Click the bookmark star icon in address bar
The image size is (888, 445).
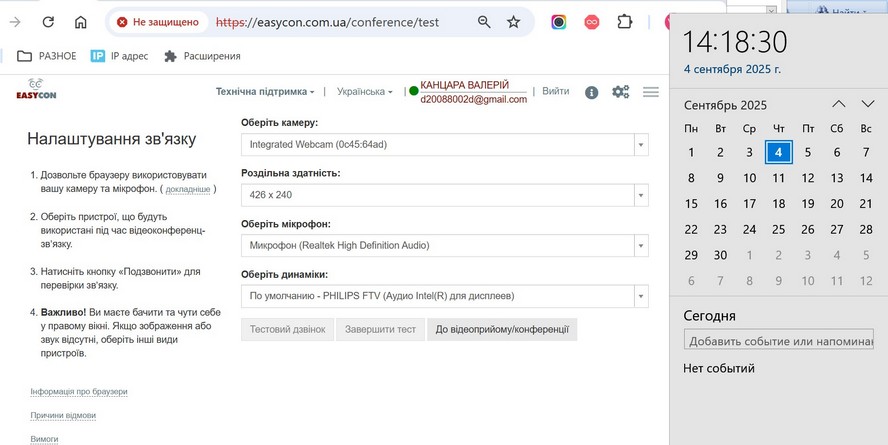click(513, 22)
